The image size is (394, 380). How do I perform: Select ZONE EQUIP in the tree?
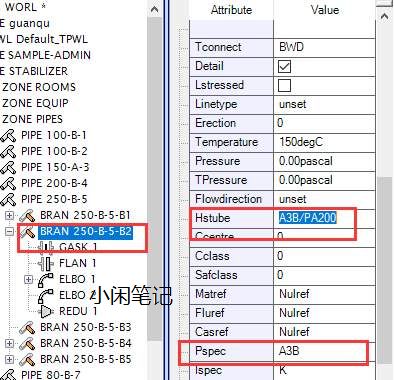(35, 103)
